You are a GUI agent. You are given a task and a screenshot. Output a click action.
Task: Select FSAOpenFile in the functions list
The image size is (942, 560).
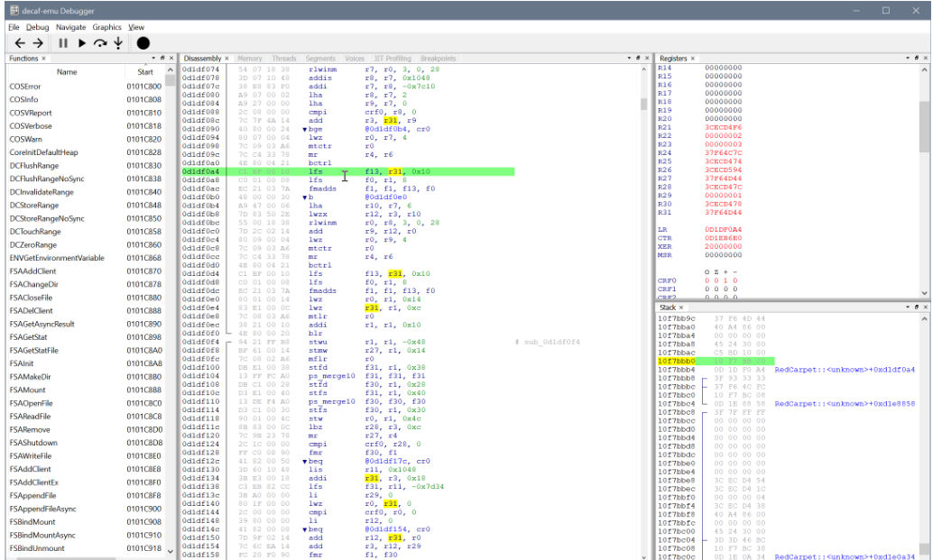32,403
